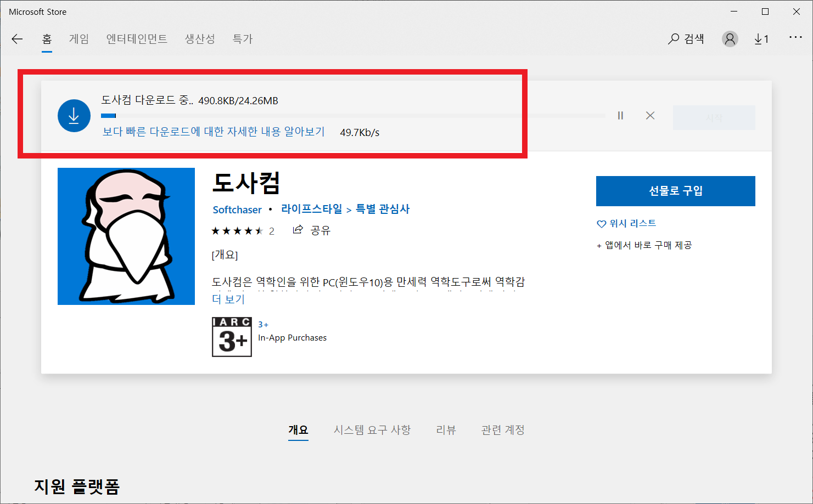Screen dimensions: 813x504
Task: Pause the 도사컴 download
Action: click(620, 116)
